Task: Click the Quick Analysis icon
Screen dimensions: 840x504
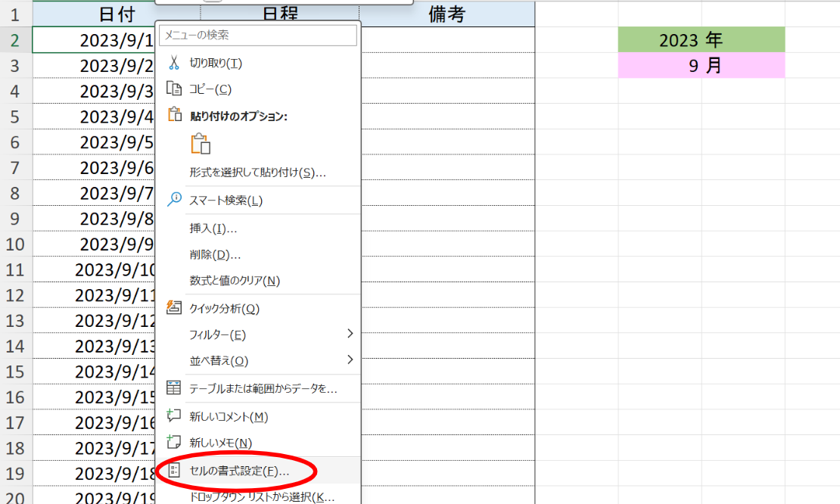Action: click(x=175, y=308)
